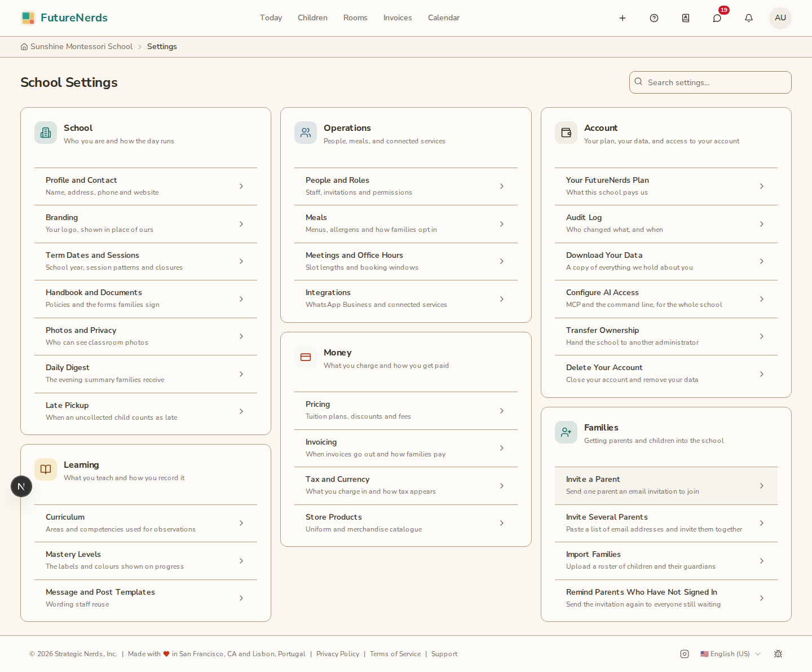Screen dimensions: 812x672
Task: Open messages icon with 19 badge
Action: click(x=717, y=18)
